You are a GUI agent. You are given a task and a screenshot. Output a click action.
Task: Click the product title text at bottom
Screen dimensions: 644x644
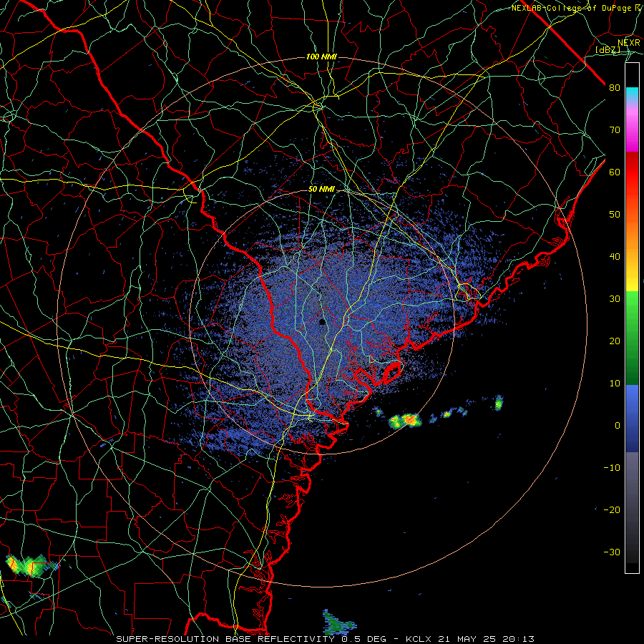325,639
